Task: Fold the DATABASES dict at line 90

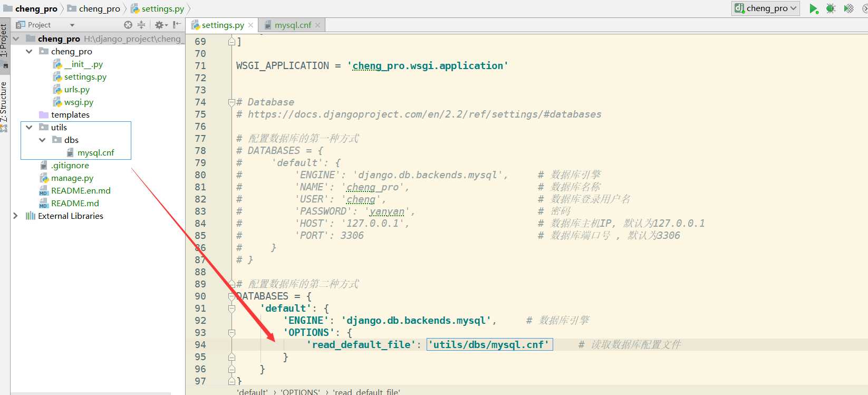Action: (x=232, y=296)
